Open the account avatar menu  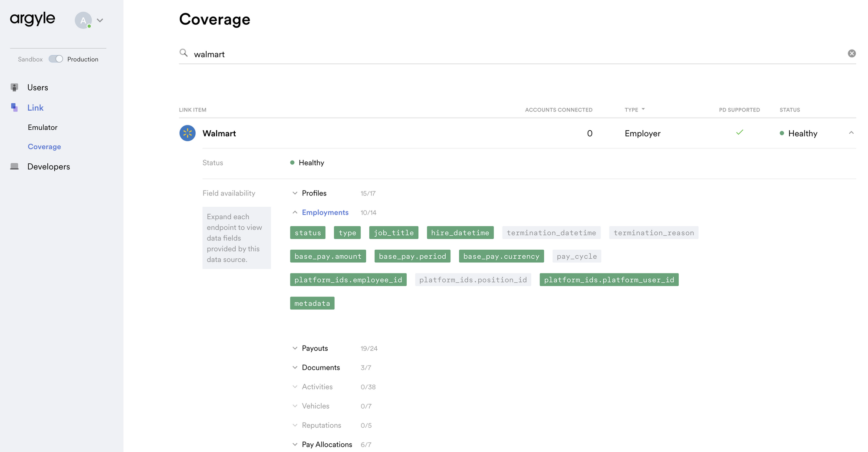click(x=83, y=20)
